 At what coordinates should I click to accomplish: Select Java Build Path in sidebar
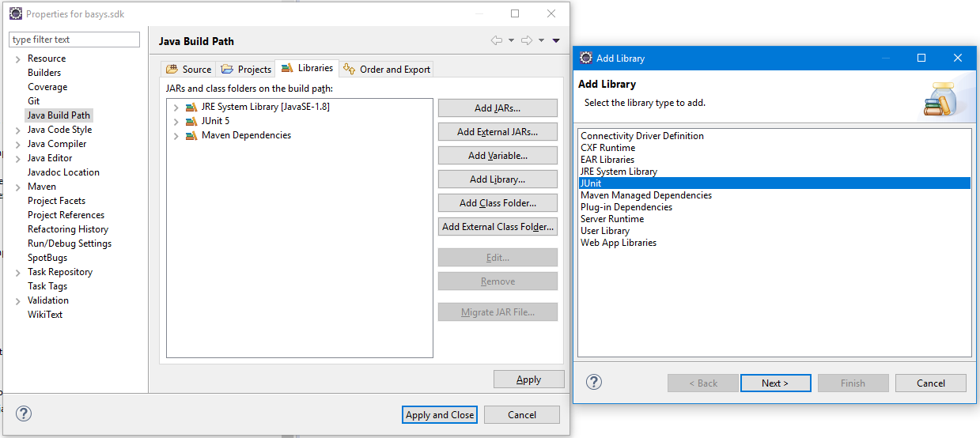(x=59, y=115)
